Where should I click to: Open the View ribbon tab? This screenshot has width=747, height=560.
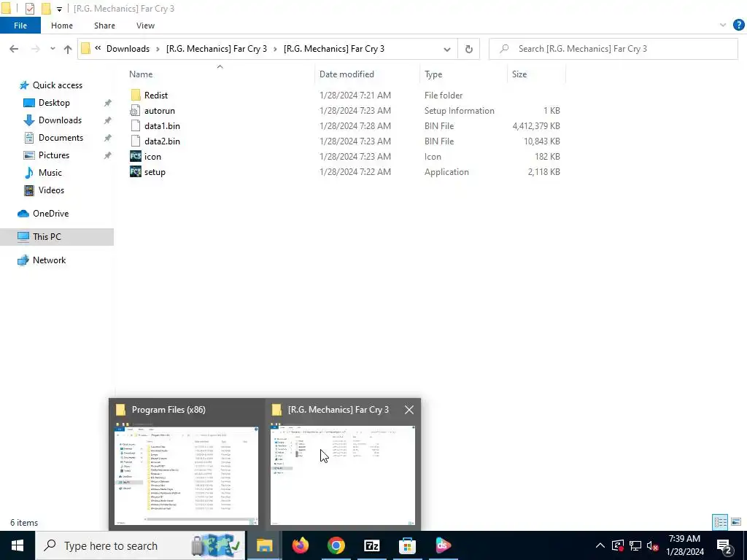[x=145, y=26]
